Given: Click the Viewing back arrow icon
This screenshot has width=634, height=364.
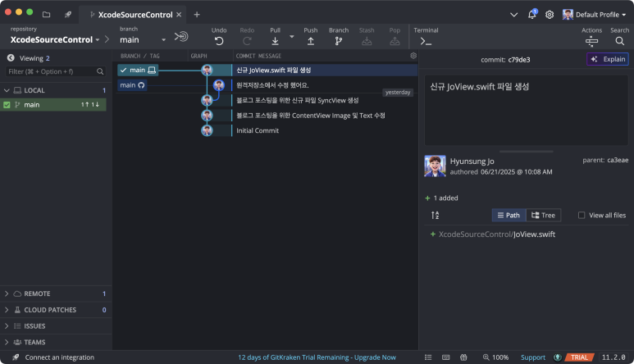Looking at the screenshot, I should [x=11, y=58].
